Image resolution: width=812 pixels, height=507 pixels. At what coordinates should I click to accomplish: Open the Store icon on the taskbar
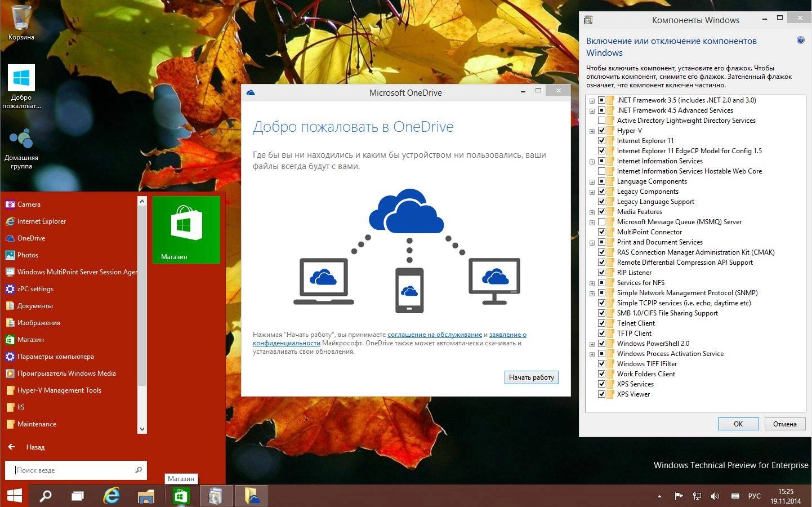point(180,496)
